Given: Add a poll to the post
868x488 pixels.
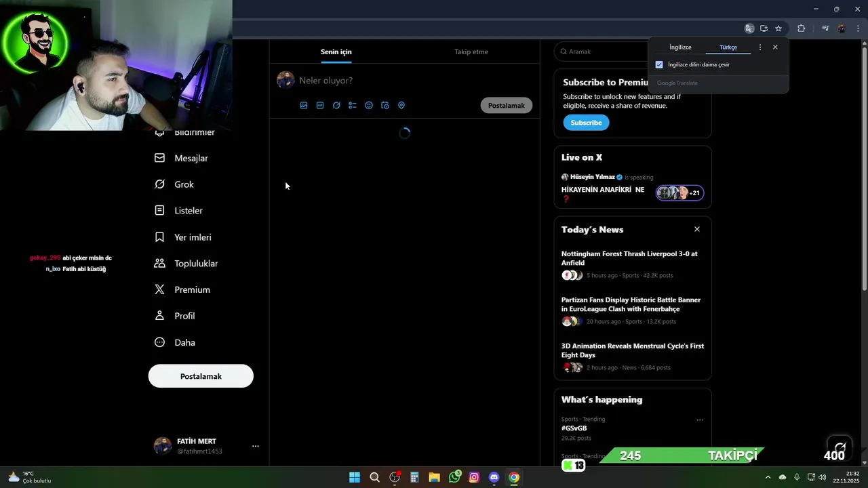Looking at the screenshot, I should point(353,106).
